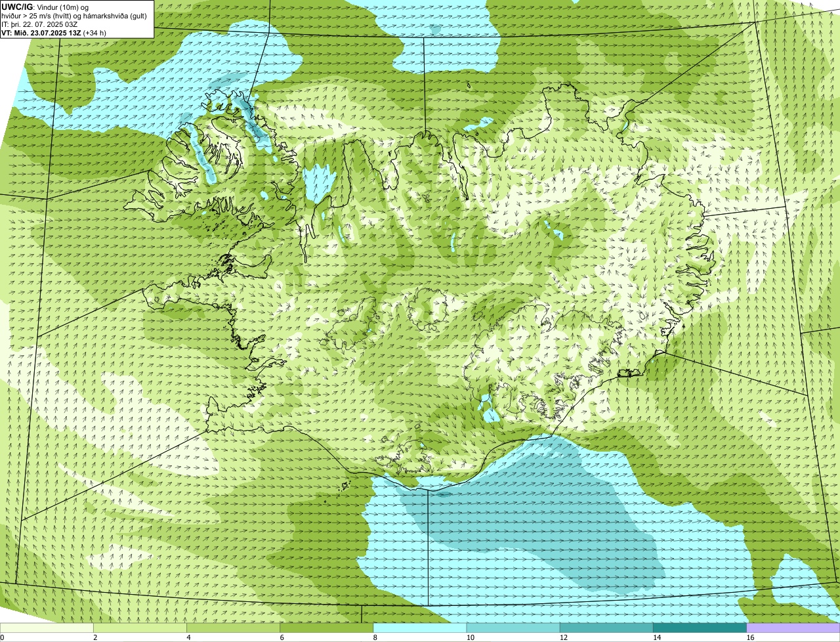Click the 12–14 m/s teal legend segment
840x642 pixels.
tap(606, 628)
